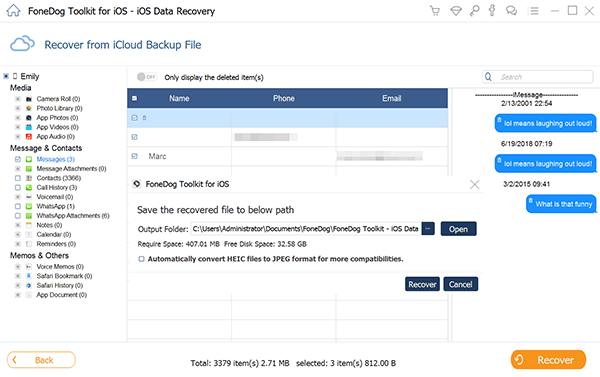Click the App Photos icon
The image size is (600, 377).
tap(29, 118)
